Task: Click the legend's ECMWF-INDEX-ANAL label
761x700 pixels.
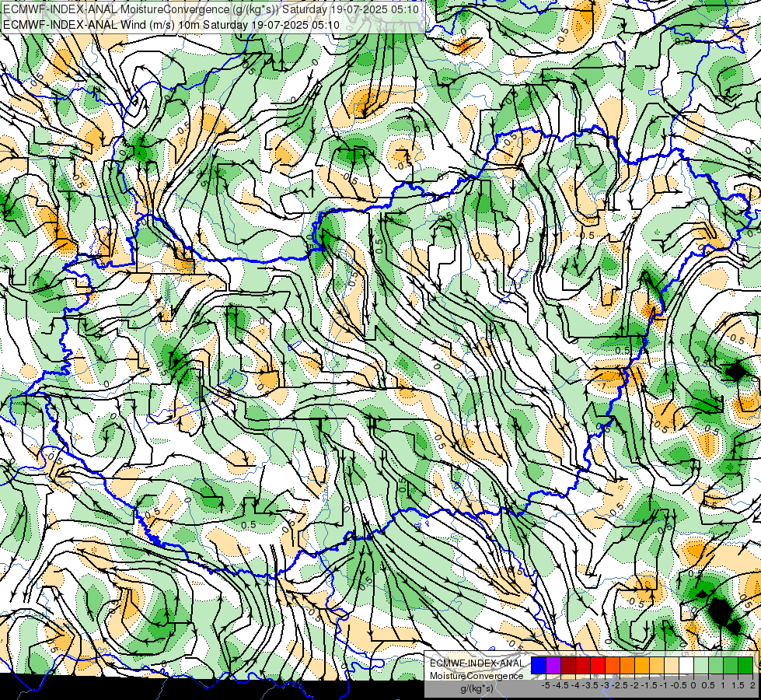Action: click(476, 663)
